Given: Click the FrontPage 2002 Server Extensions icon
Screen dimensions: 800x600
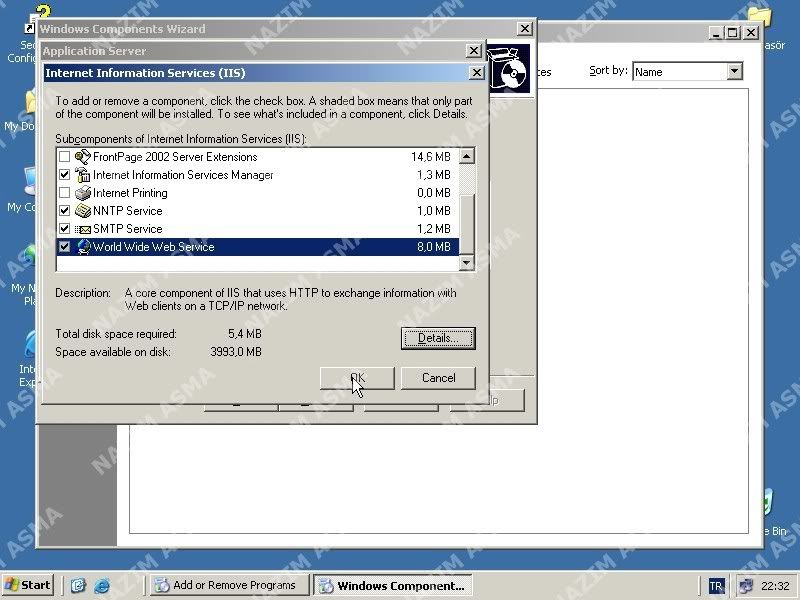Looking at the screenshot, I should (83, 157).
